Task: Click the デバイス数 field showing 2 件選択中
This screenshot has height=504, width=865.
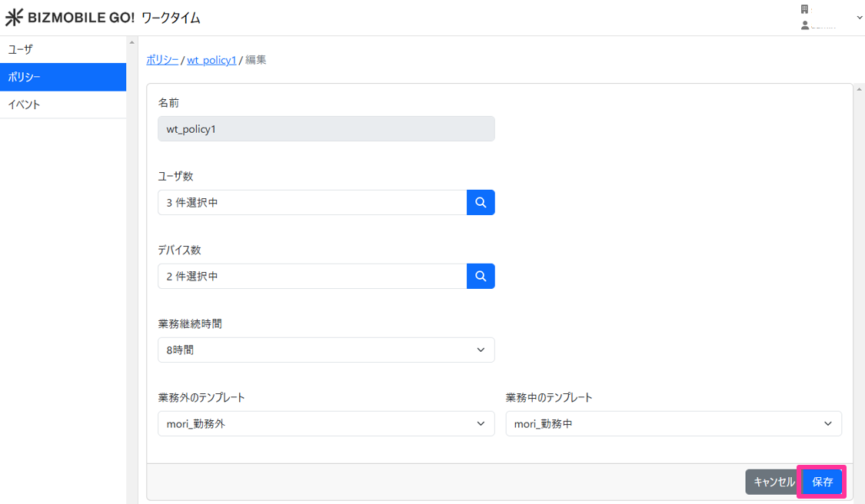Action: coord(312,276)
